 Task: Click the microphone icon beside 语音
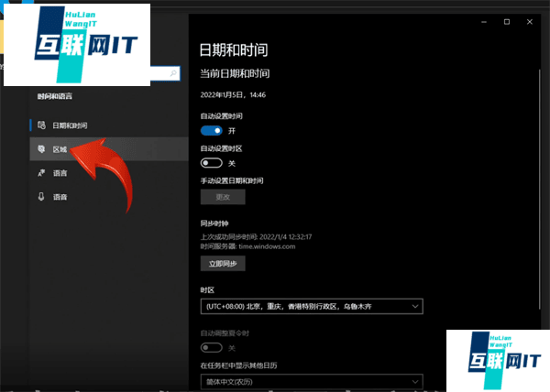click(41, 196)
